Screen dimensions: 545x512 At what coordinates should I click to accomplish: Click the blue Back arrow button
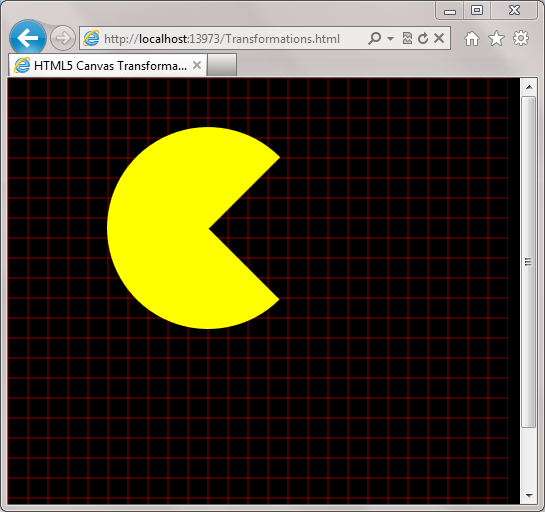point(28,38)
